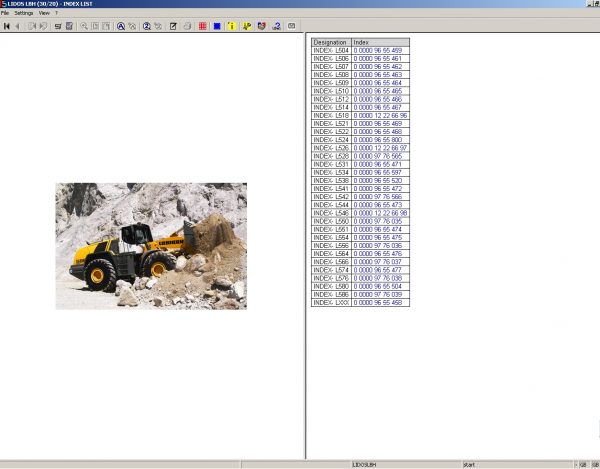Click the previous page arrow icon

click(x=18, y=26)
